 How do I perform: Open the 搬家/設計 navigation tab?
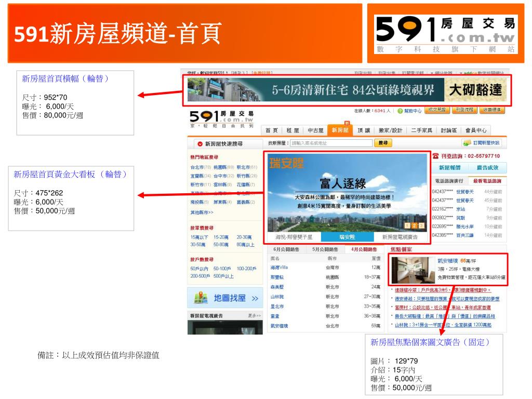(390, 130)
